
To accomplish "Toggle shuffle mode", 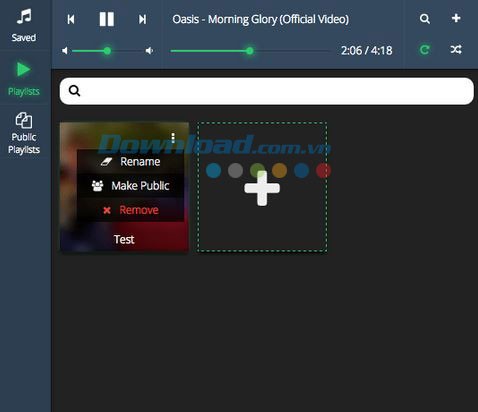I will (456, 50).
